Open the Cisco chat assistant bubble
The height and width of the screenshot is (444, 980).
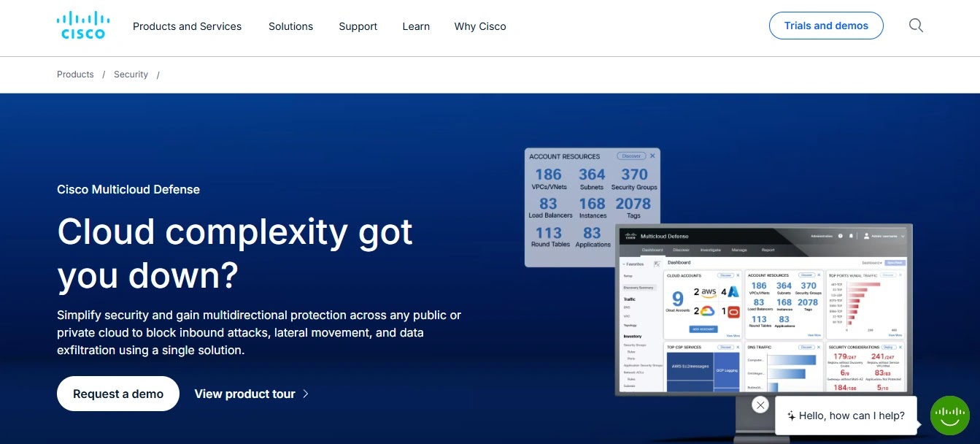click(949, 416)
